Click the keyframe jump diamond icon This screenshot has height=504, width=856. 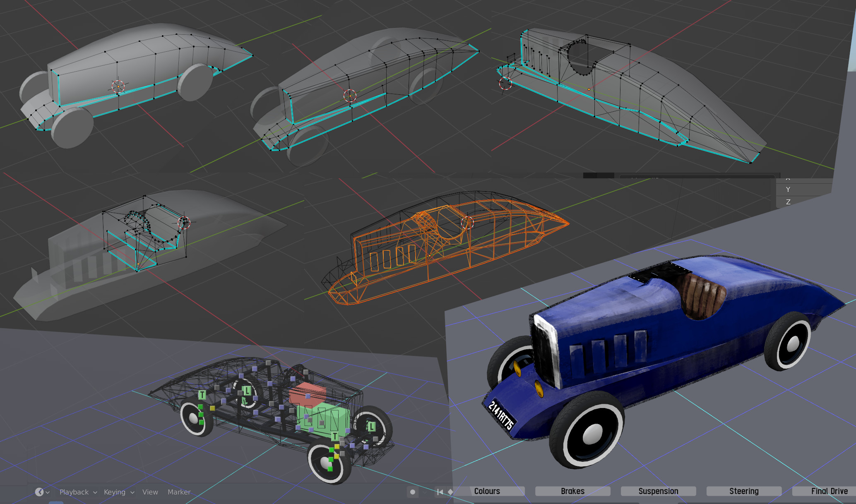tap(450, 492)
